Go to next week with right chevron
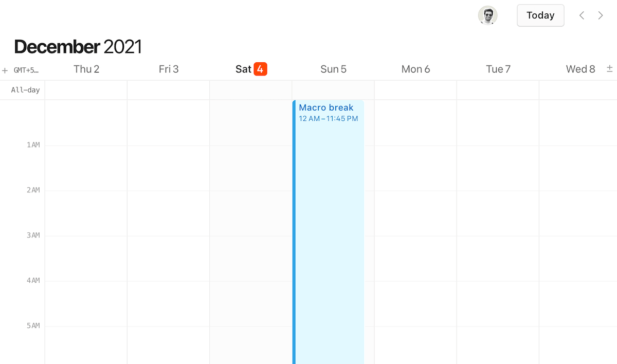This screenshot has height=364, width=617. pyautogui.click(x=601, y=15)
